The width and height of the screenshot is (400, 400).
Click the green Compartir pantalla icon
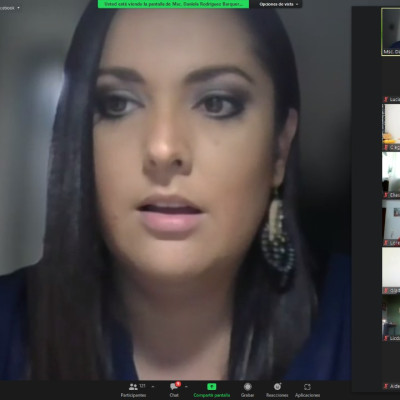pyautogui.click(x=211, y=387)
